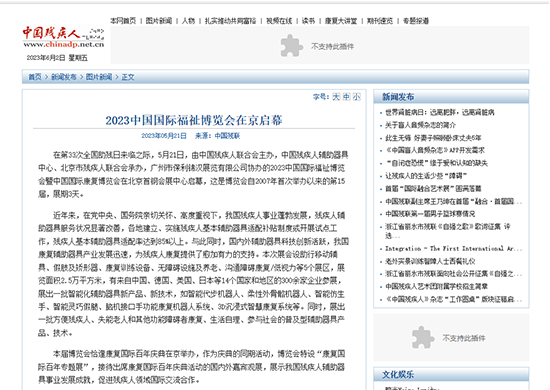Open sidebar news Integration - The First International
Image resolution: width=550 pixels, height=390 pixels.
pos(453,248)
